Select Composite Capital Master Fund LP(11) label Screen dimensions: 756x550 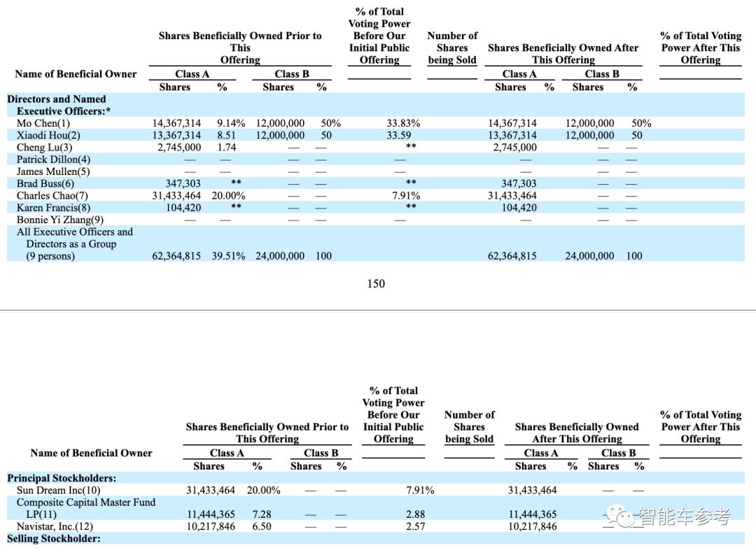click(86, 509)
